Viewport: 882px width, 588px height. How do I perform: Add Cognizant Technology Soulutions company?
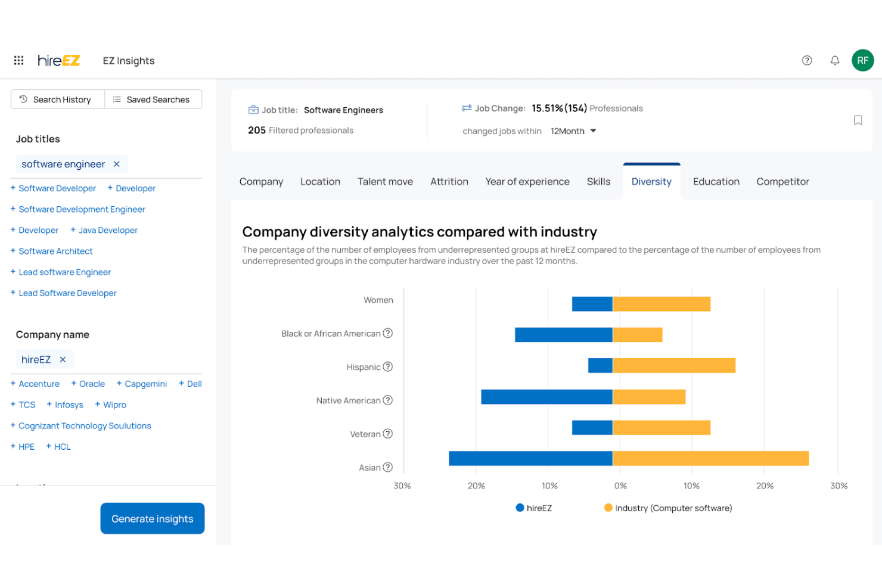tap(80, 425)
